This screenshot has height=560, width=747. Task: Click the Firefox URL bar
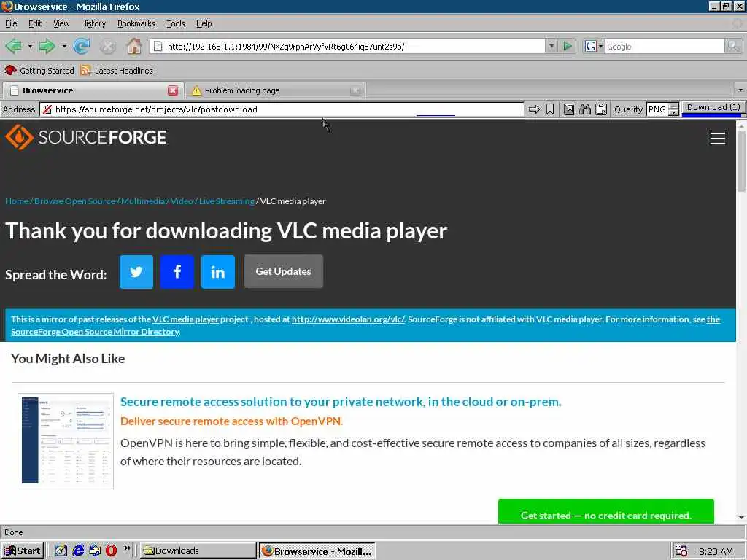tap(348, 46)
